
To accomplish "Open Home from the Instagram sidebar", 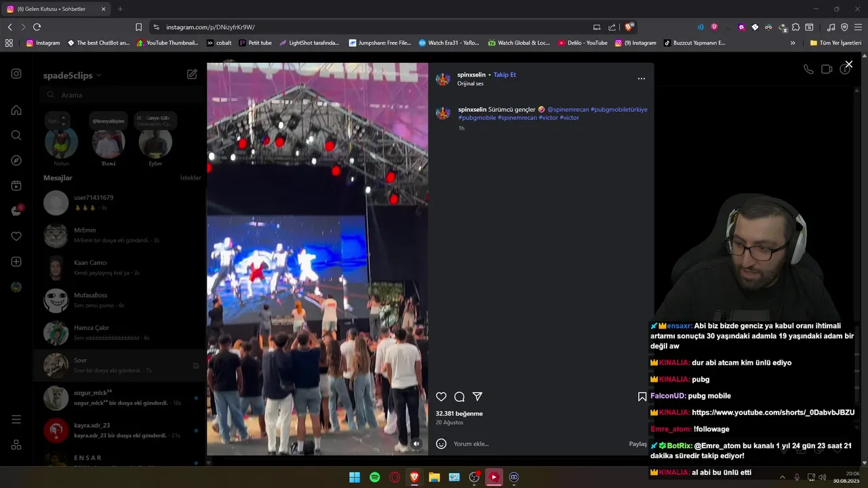I will (16, 110).
